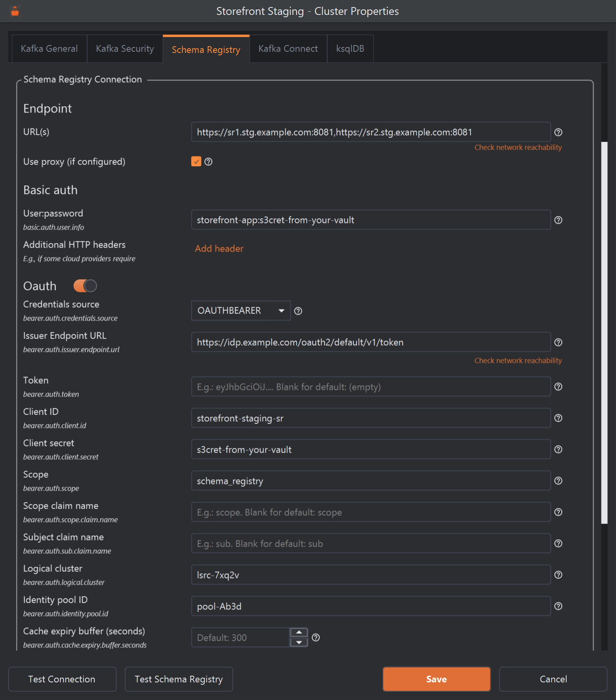Show help for Scope field

coord(558,481)
